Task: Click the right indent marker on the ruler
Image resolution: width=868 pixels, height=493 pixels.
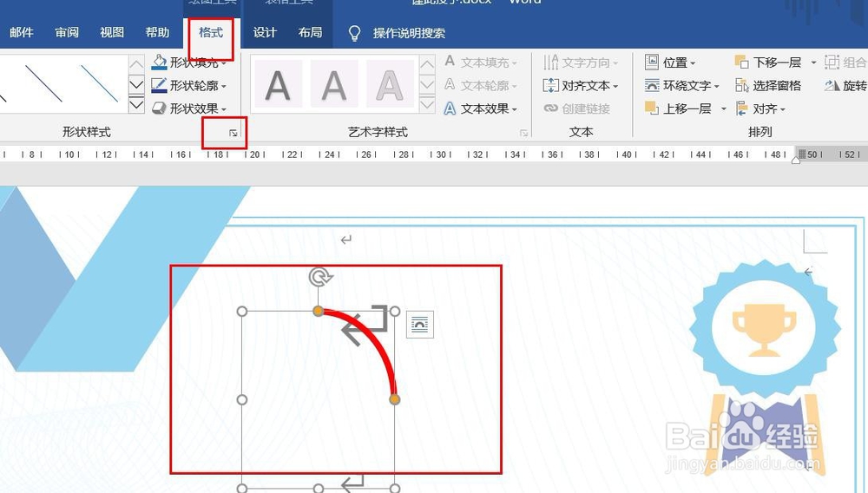Action: point(795,161)
